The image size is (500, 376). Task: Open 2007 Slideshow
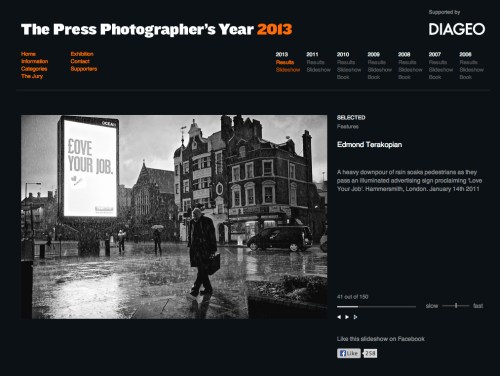click(x=441, y=70)
